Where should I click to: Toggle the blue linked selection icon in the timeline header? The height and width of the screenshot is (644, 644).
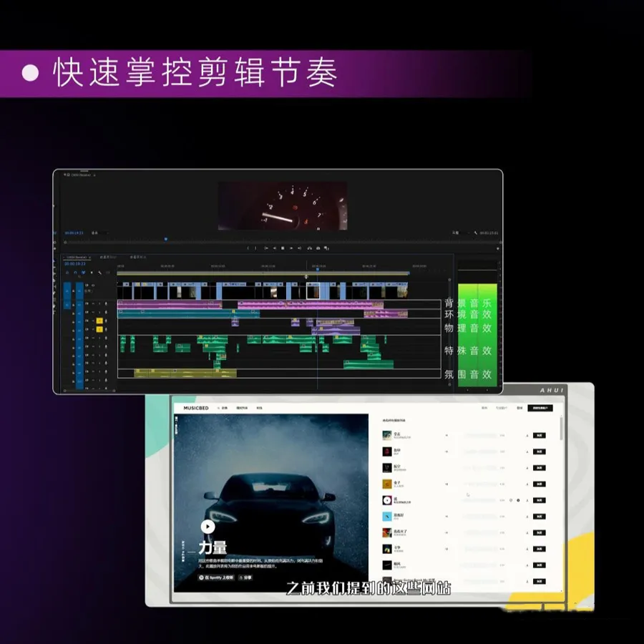click(x=84, y=273)
